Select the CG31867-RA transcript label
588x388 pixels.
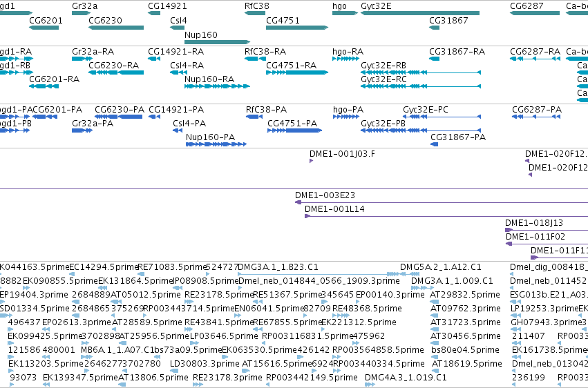457,51
